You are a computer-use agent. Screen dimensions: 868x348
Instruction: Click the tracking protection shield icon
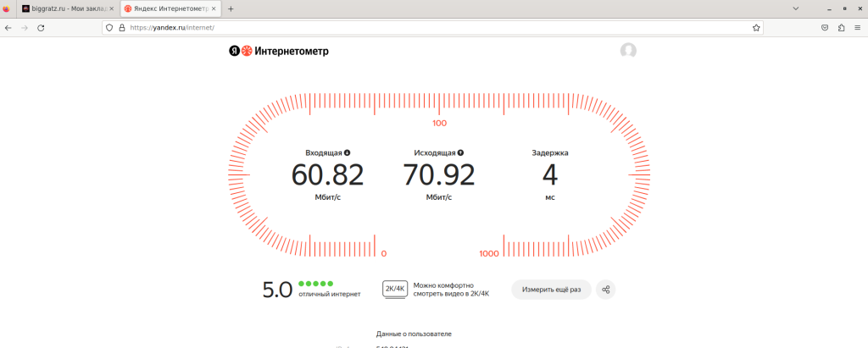click(109, 27)
